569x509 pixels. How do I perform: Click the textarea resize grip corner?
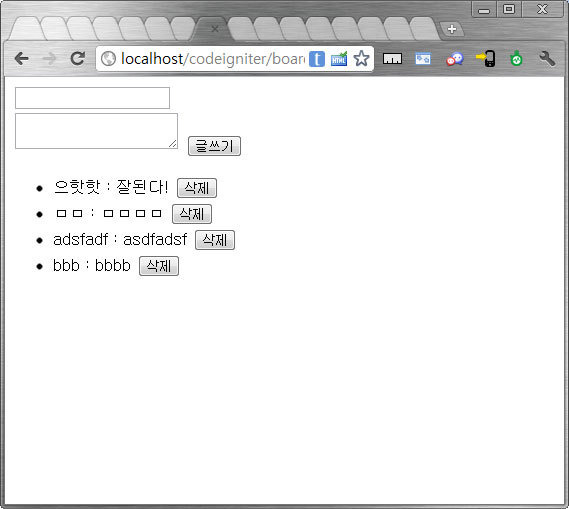[x=173, y=144]
